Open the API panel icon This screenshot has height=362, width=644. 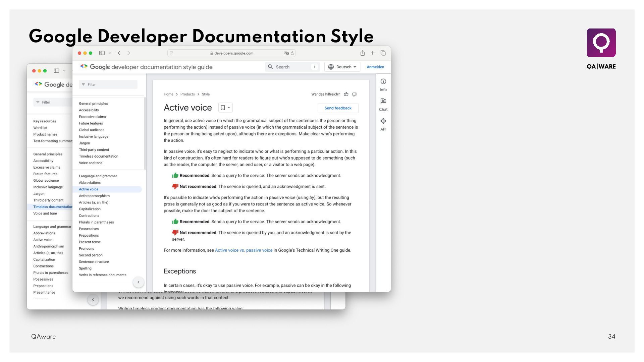click(383, 121)
